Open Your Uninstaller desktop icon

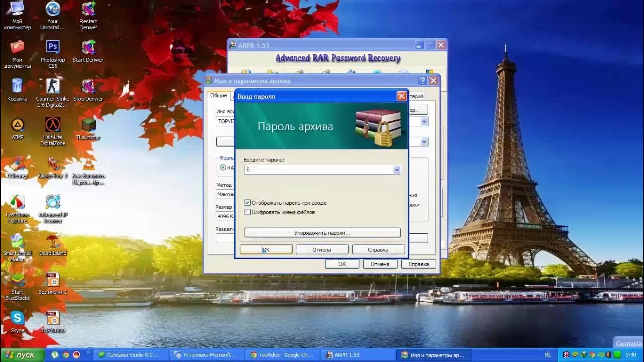coord(53,15)
